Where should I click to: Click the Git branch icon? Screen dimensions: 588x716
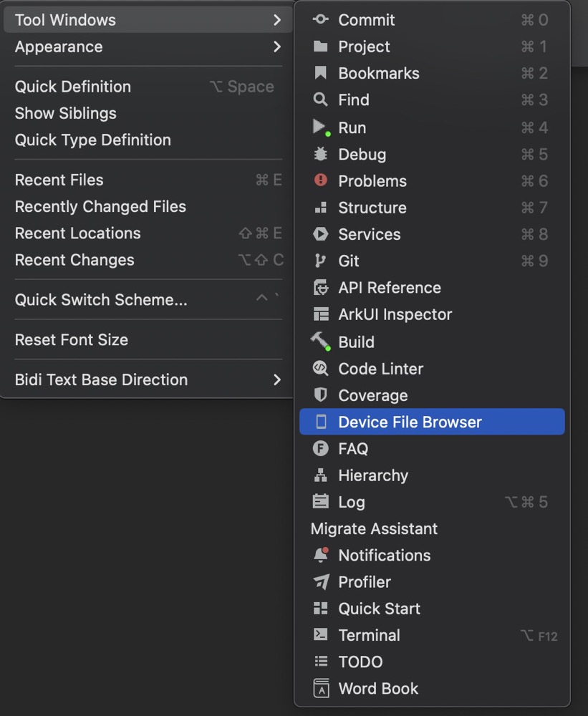click(x=320, y=261)
